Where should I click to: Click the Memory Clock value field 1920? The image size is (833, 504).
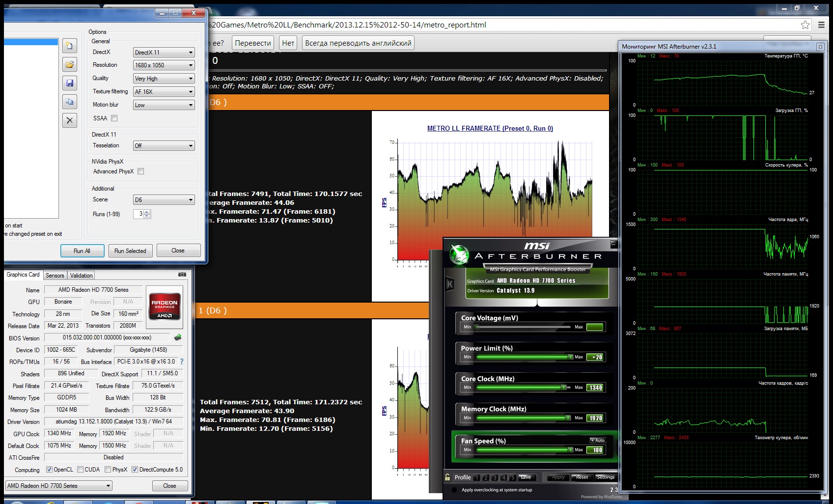(595, 418)
